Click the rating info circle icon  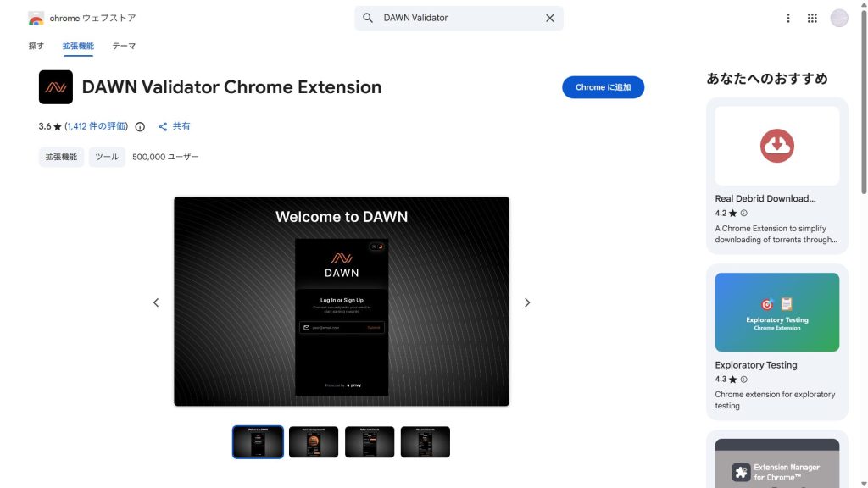point(140,127)
